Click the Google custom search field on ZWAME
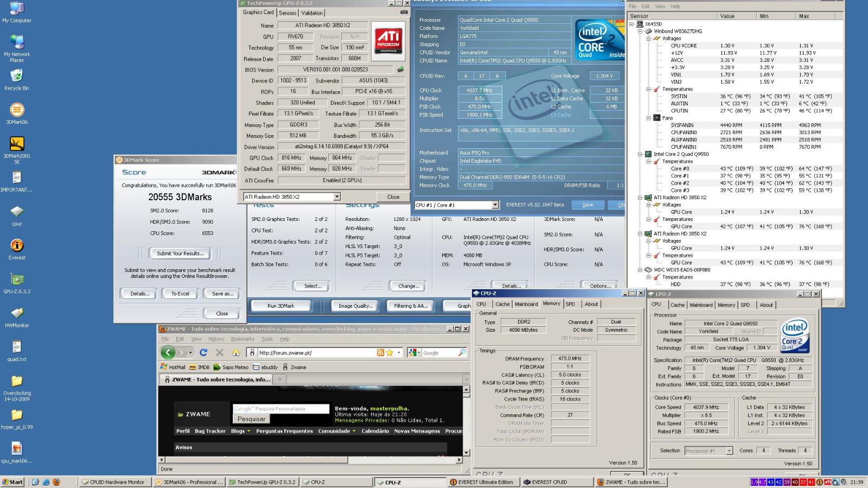The height and width of the screenshot is (488, 868). pos(281,409)
